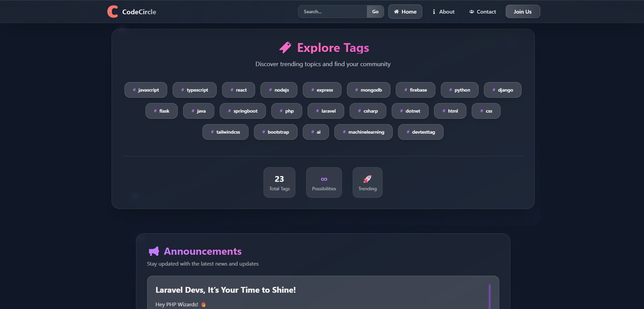Click the Explore Tags tag icon
This screenshot has height=309, width=644.
[285, 48]
